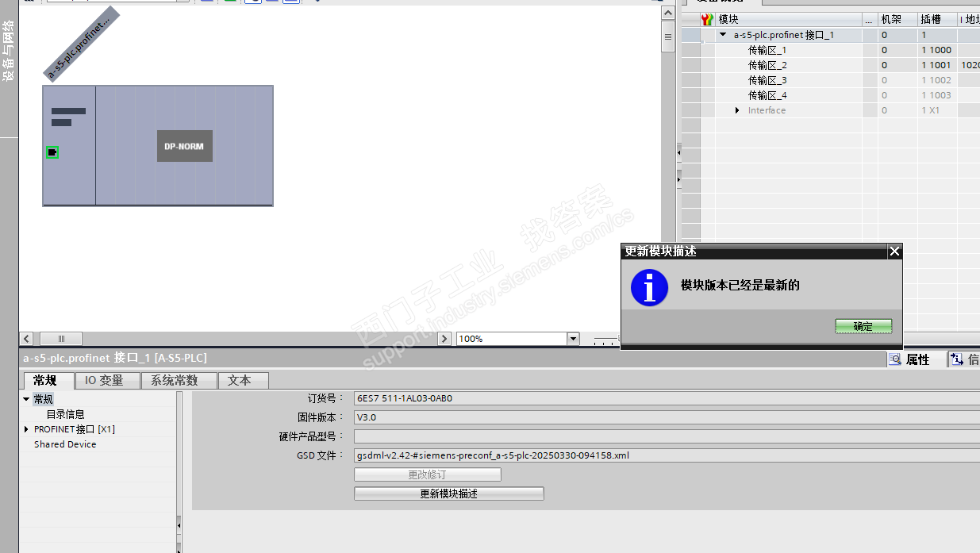Collapse a-s5-plc.profinet 接口_1 row in overview
This screenshot has width=980, height=553.
click(x=723, y=35)
